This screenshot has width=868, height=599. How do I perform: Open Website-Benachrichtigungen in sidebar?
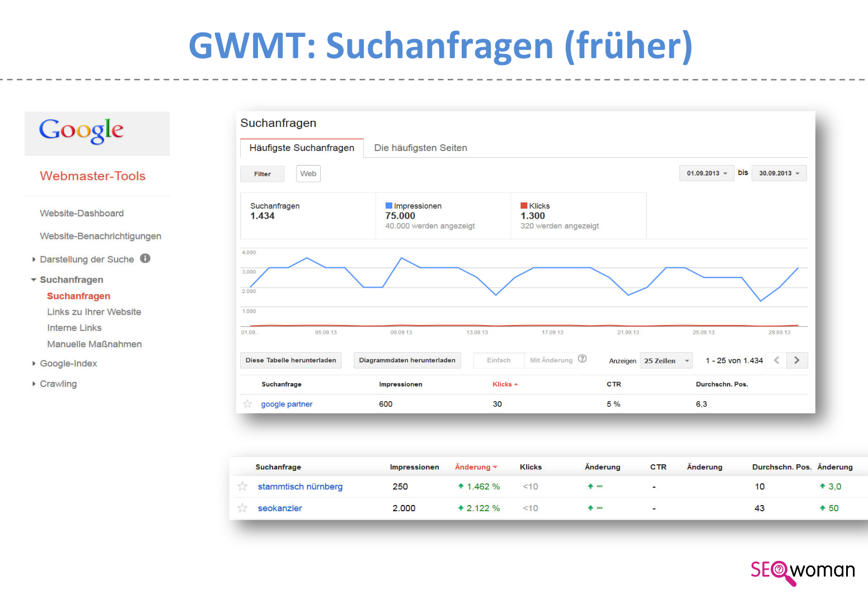coord(101,236)
